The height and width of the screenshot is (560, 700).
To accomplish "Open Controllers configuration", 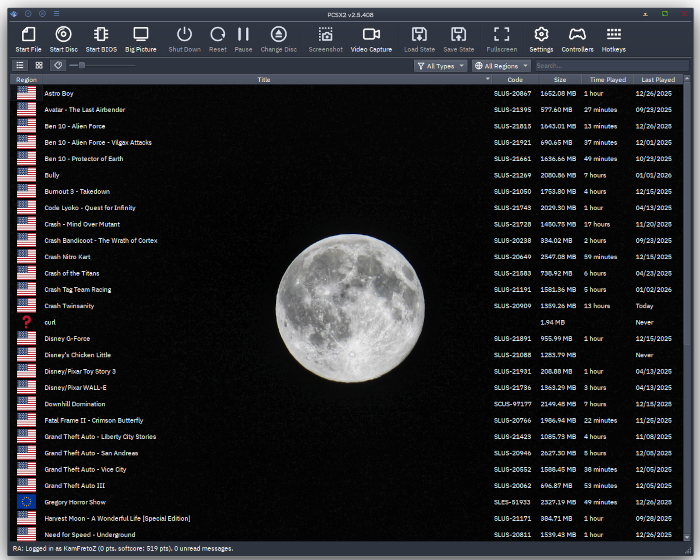I will click(x=577, y=39).
